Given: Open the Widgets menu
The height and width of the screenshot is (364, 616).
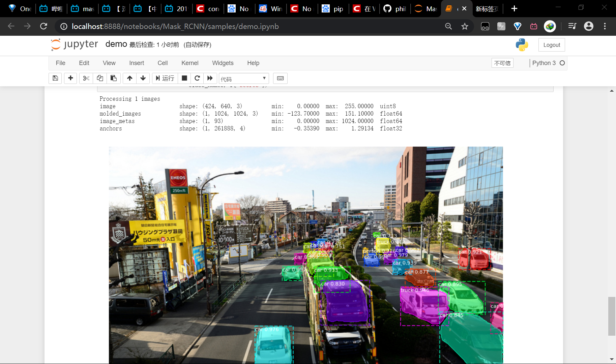Looking at the screenshot, I should coord(223,63).
